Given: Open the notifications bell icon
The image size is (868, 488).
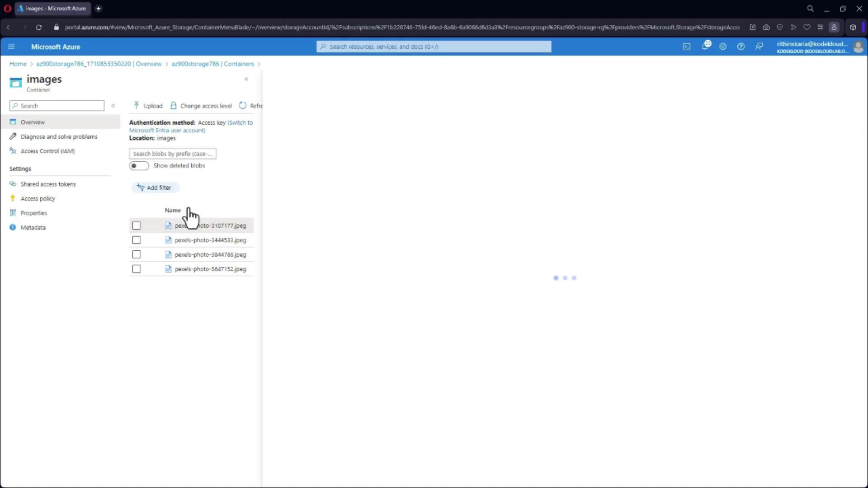Looking at the screenshot, I should point(705,47).
